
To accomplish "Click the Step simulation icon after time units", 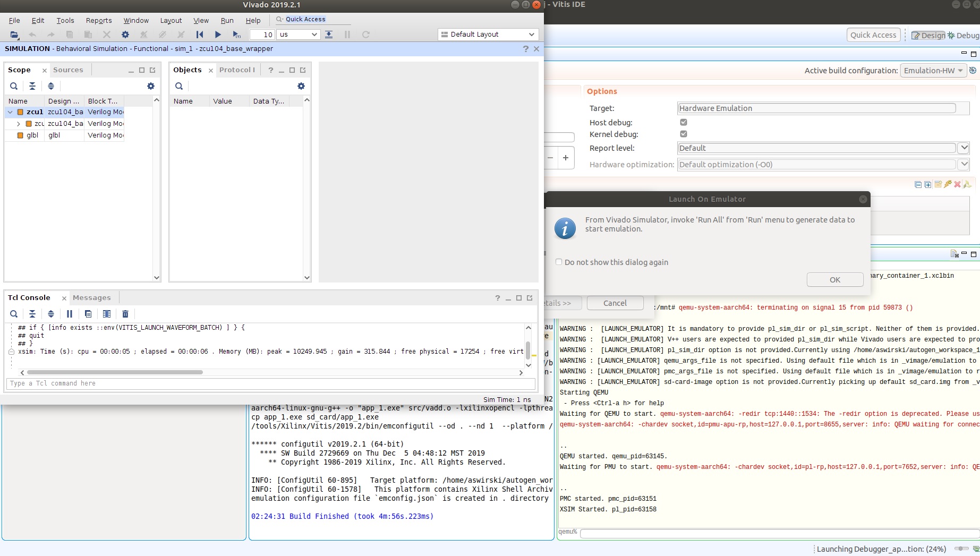I will click(329, 35).
